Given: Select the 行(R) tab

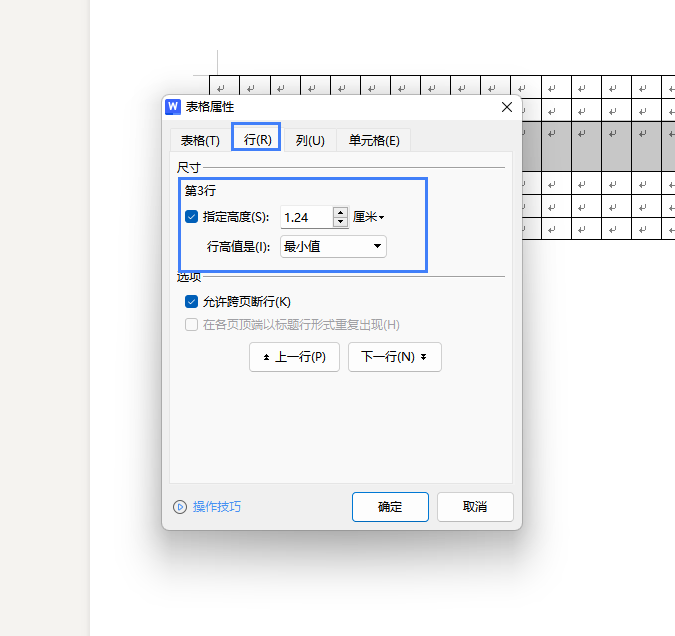Looking at the screenshot, I should click(x=257, y=140).
